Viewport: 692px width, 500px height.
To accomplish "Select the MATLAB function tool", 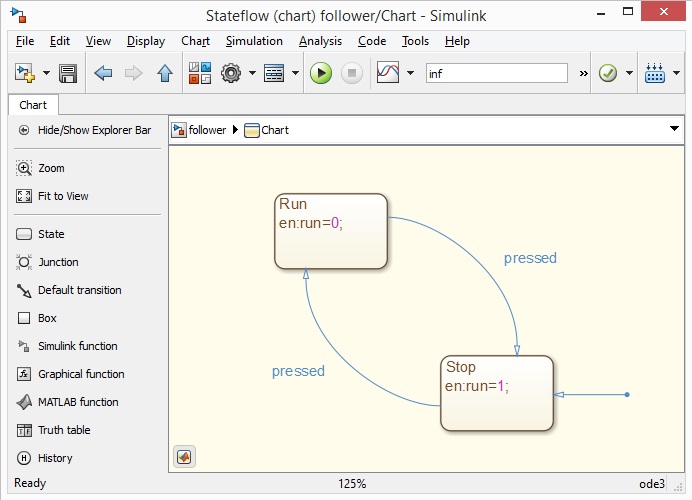I will (68, 402).
